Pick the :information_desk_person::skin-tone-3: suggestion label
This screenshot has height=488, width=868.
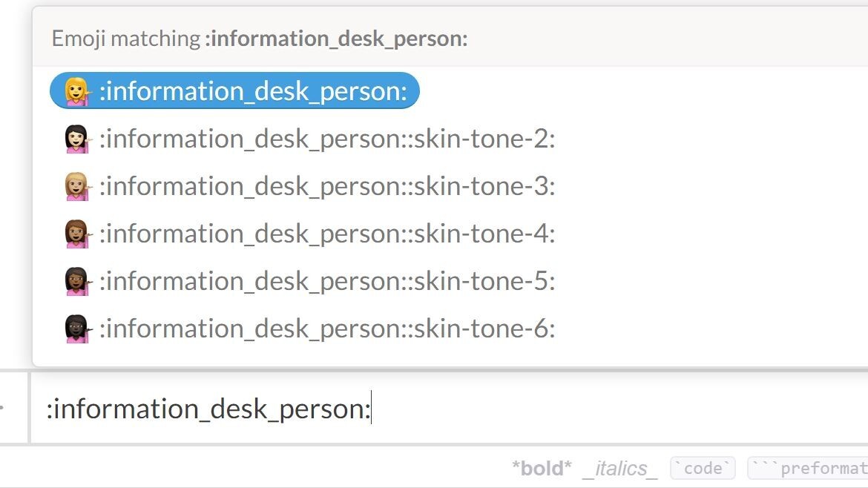coord(327,186)
